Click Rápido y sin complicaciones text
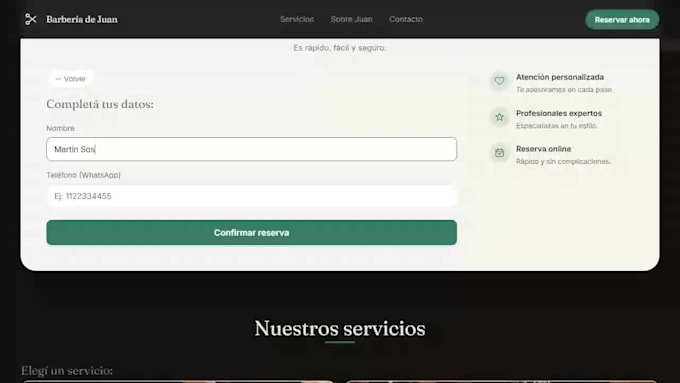 [563, 161]
